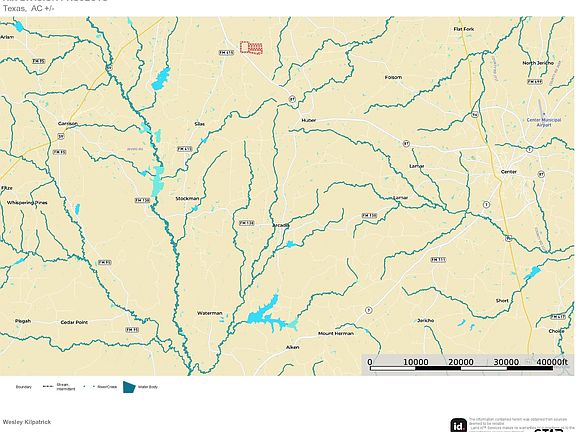Select the Center Municipal Airport label
Viewport: 576px width, 432px height.
coord(544,122)
